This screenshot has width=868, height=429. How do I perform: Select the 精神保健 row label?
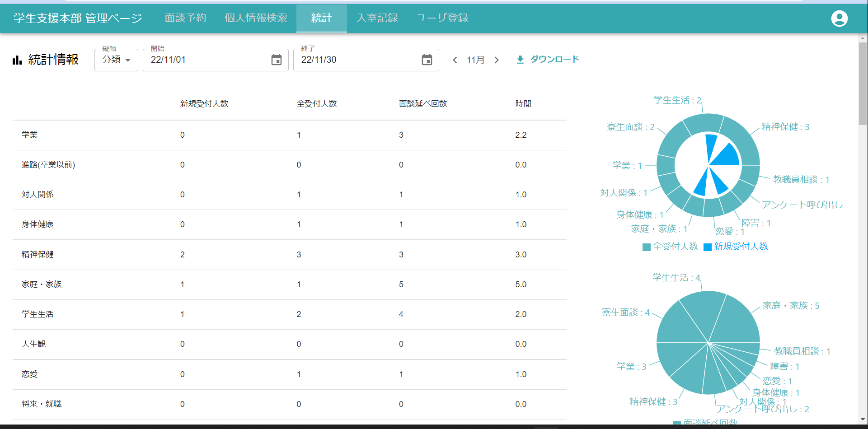[x=38, y=255]
